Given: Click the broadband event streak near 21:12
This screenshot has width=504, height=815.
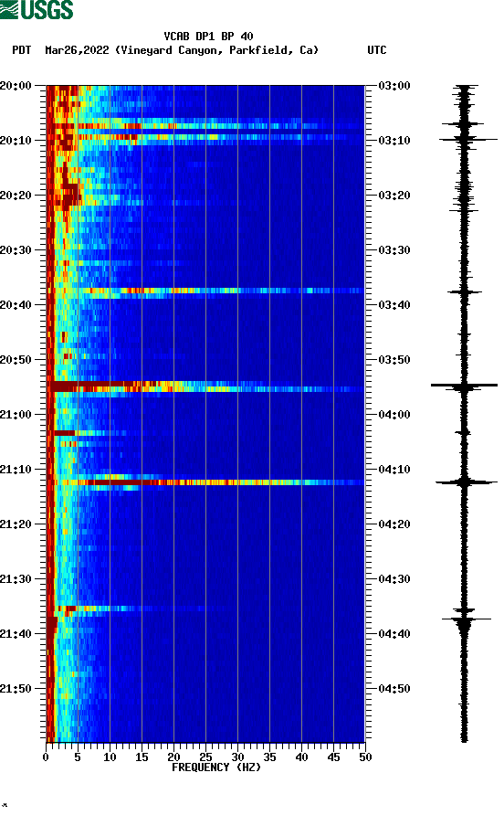Looking at the screenshot, I should (x=205, y=482).
